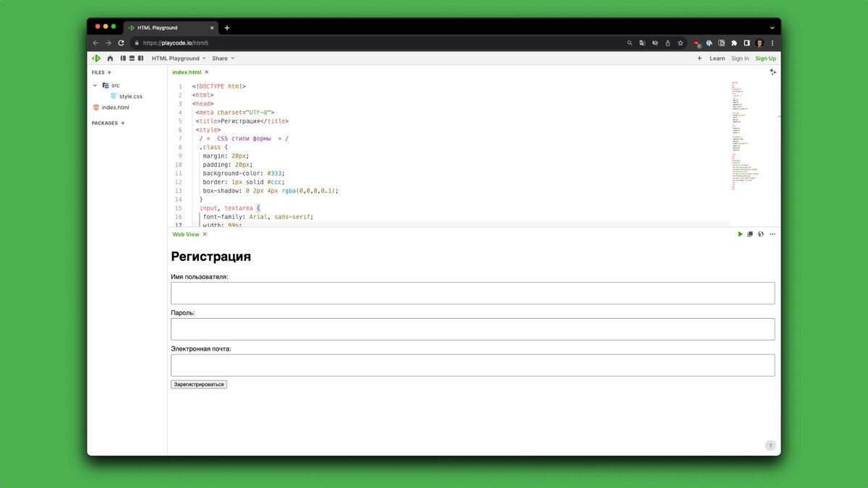Click the translate page icon
This screenshot has width=868, height=488.
coord(642,43)
